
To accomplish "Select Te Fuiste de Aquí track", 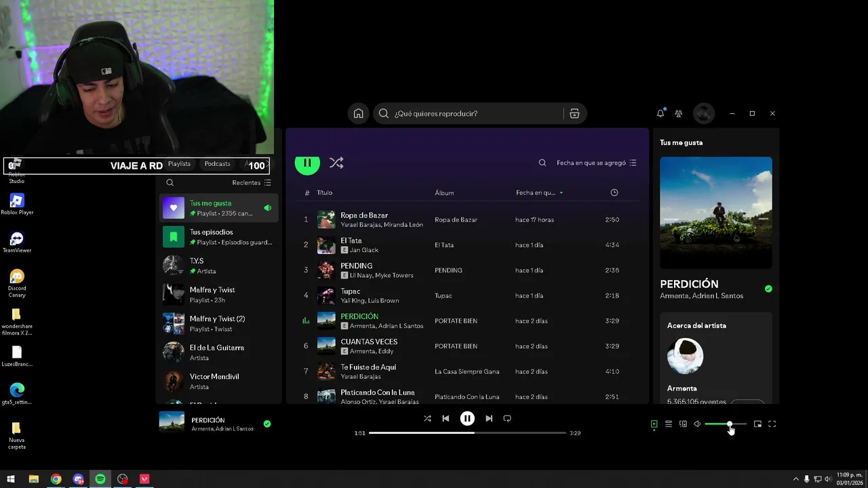I will coord(467,371).
